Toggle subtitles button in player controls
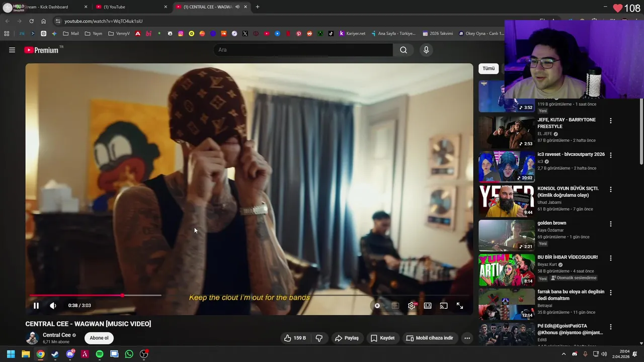 pos(395,306)
